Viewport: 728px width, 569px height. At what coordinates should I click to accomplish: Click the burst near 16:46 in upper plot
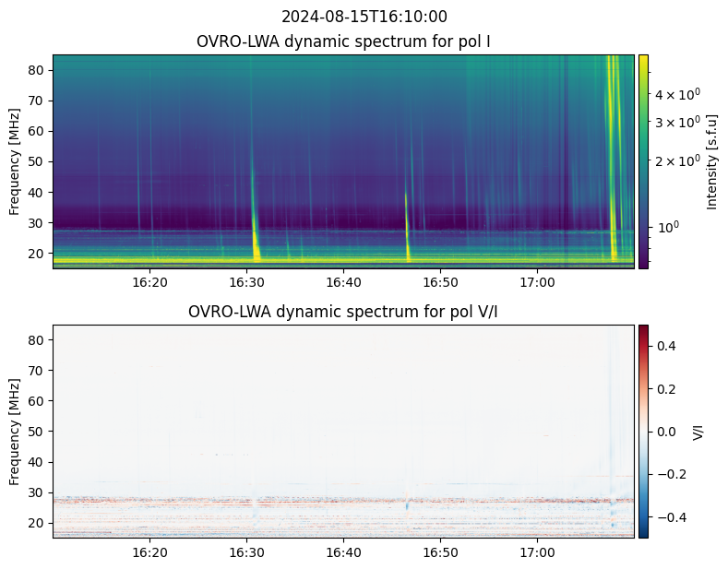(407, 228)
